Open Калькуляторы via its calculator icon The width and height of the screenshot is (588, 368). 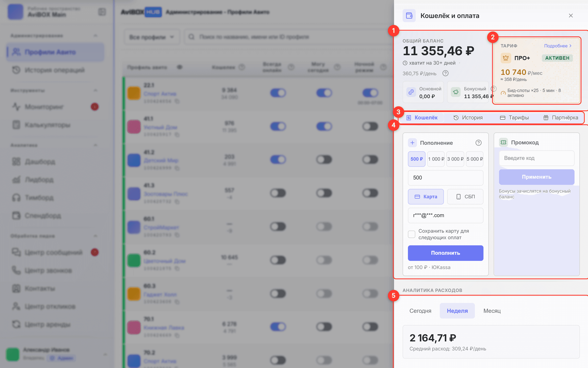[x=16, y=125]
